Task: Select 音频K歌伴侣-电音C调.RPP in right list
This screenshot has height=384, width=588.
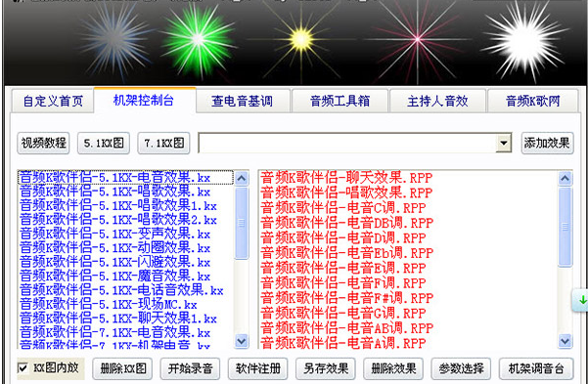Action: (343, 208)
